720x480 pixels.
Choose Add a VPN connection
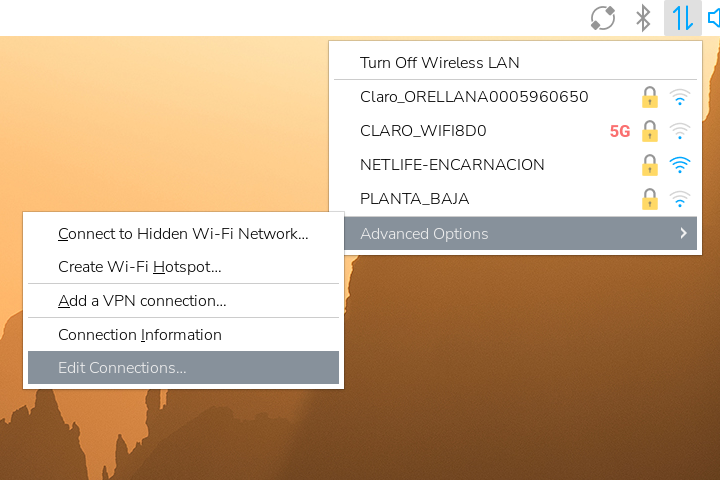click(x=183, y=301)
